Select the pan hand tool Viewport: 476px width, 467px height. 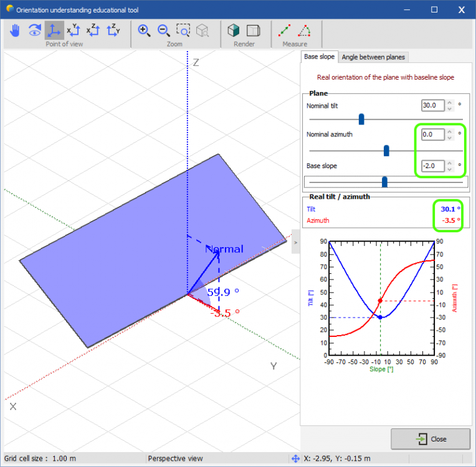click(16, 30)
